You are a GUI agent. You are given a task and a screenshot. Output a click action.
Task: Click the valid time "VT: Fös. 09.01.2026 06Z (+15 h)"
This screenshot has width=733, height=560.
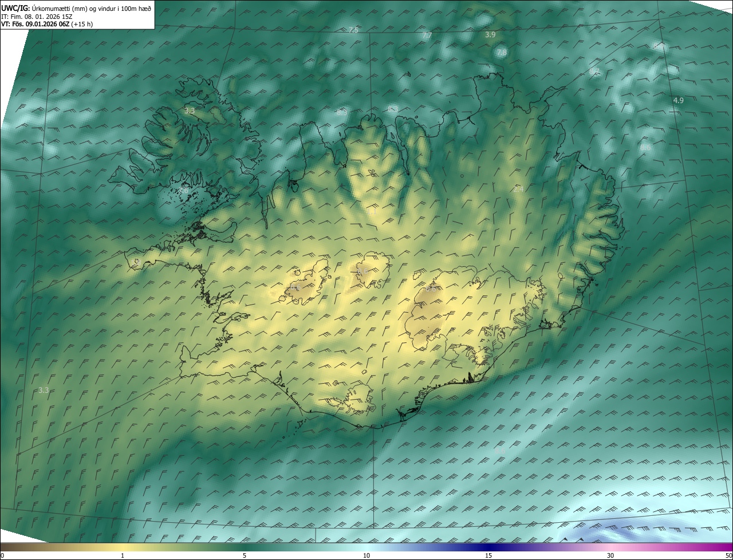47,24
